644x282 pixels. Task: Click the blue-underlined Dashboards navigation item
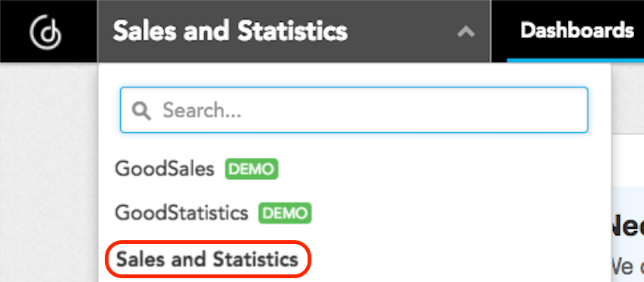point(576,30)
